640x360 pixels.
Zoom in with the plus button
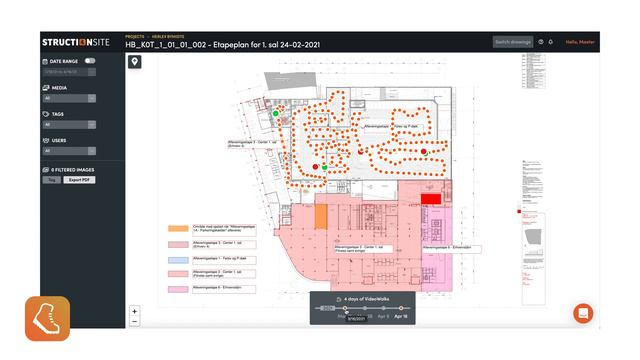click(135, 311)
